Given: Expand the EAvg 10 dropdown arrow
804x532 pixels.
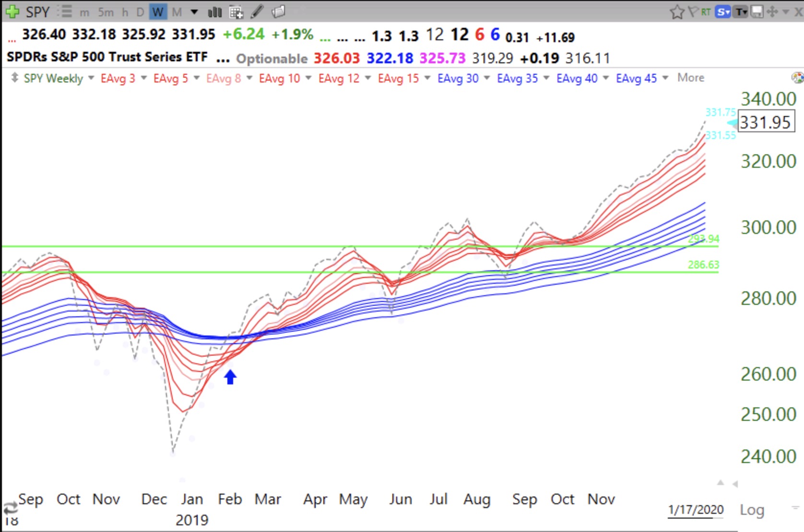Looking at the screenshot, I should click(x=308, y=77).
